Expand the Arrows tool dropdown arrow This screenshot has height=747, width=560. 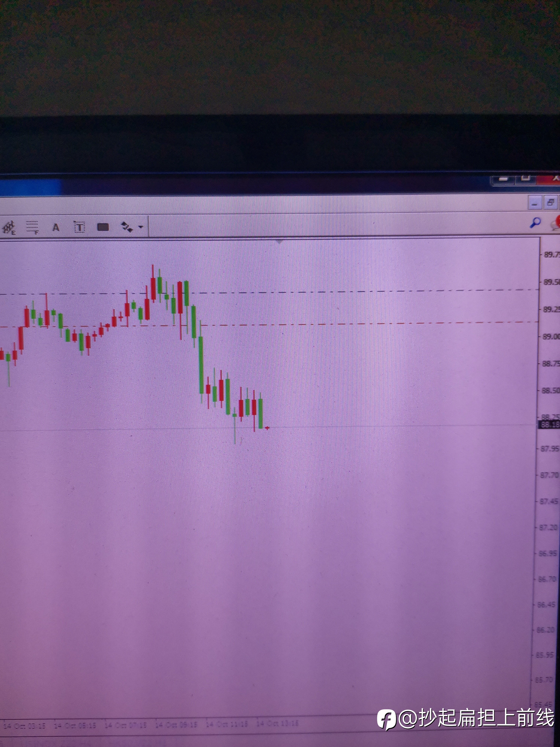141,227
